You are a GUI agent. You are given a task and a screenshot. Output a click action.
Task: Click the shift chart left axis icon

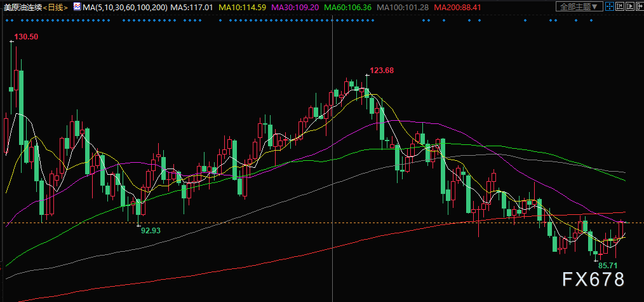[620, 6]
